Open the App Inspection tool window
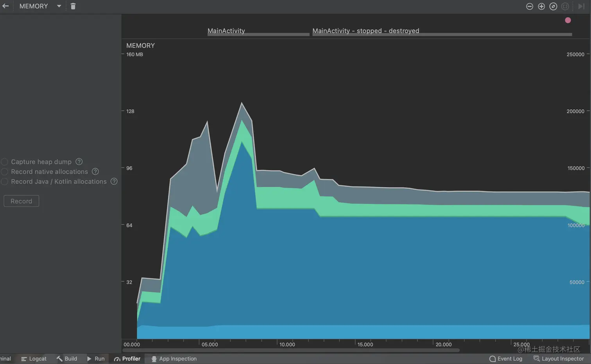The width and height of the screenshot is (591, 364). [x=174, y=359]
